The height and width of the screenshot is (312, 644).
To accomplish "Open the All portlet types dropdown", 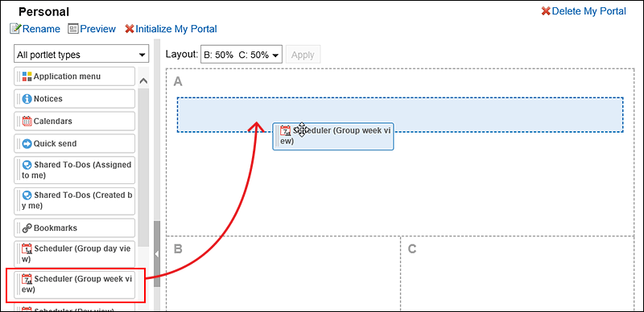I will click(81, 55).
